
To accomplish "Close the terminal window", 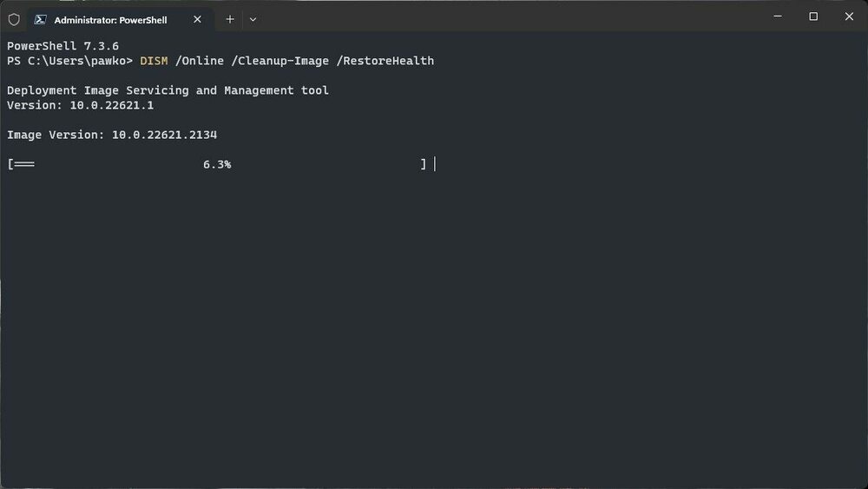I will [x=849, y=17].
